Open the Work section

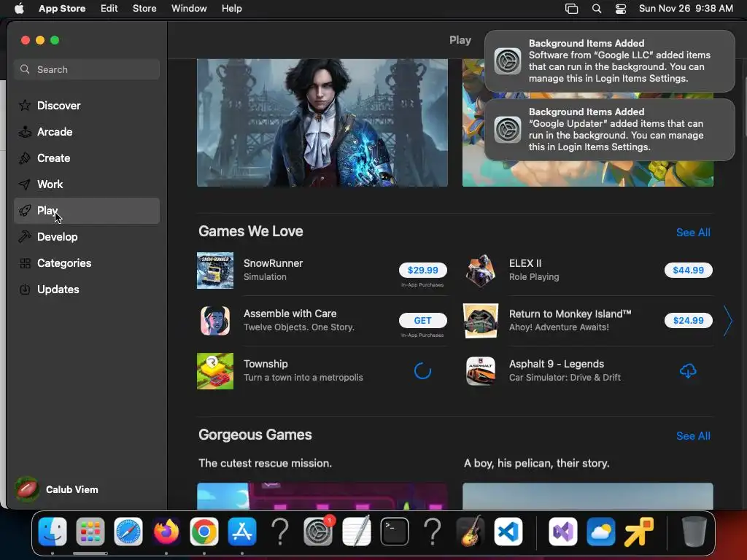click(87, 184)
